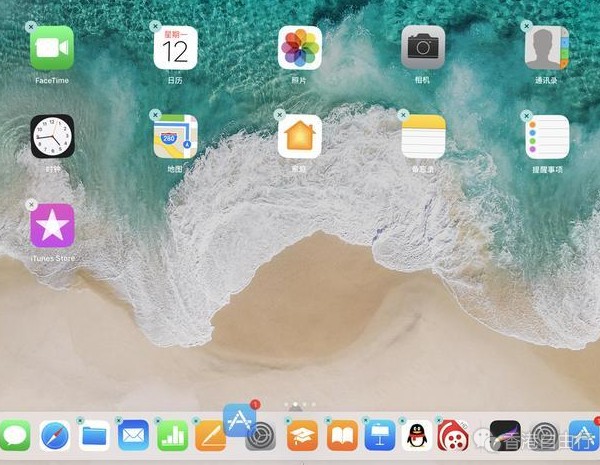Tap the x badge on Calendar
The height and width of the screenshot is (465, 600).
(x=155, y=26)
